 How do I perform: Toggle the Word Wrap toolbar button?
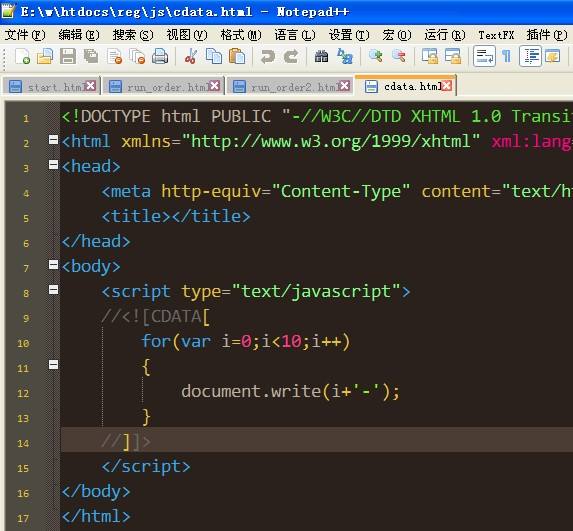pos(485,56)
